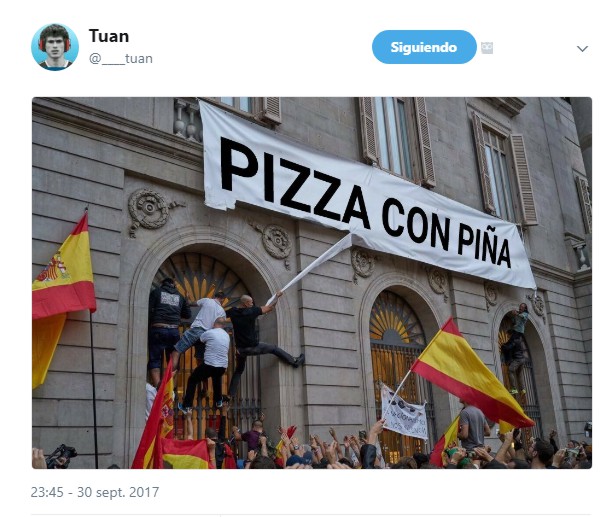Click the shuttered window above the banner
Image resolution: width=612 pixels, height=517 pixels.
[397, 140]
